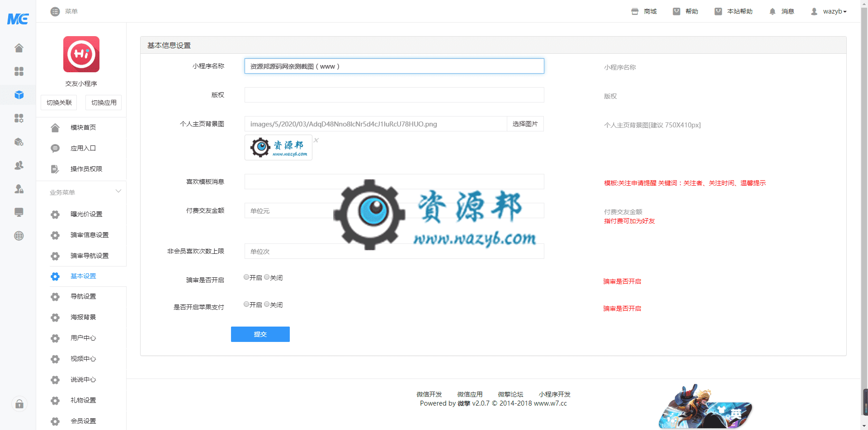
Task: Go to 会员设置 menu item
Action: point(83,421)
